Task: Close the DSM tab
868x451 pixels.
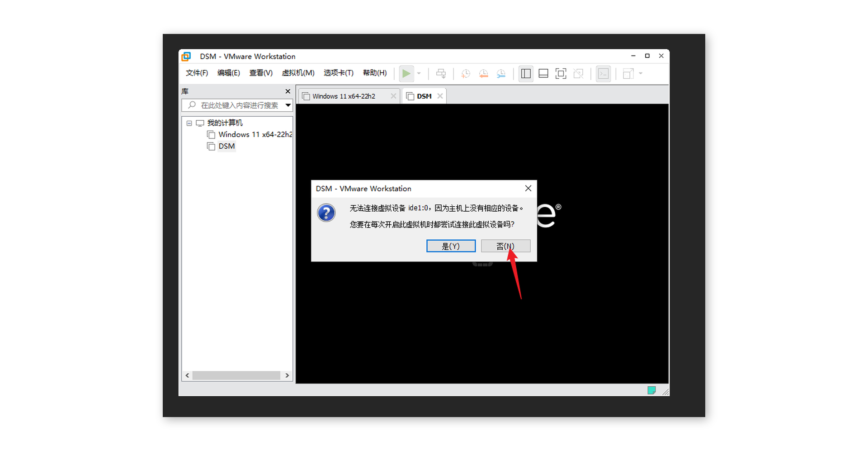Action: 440,96
